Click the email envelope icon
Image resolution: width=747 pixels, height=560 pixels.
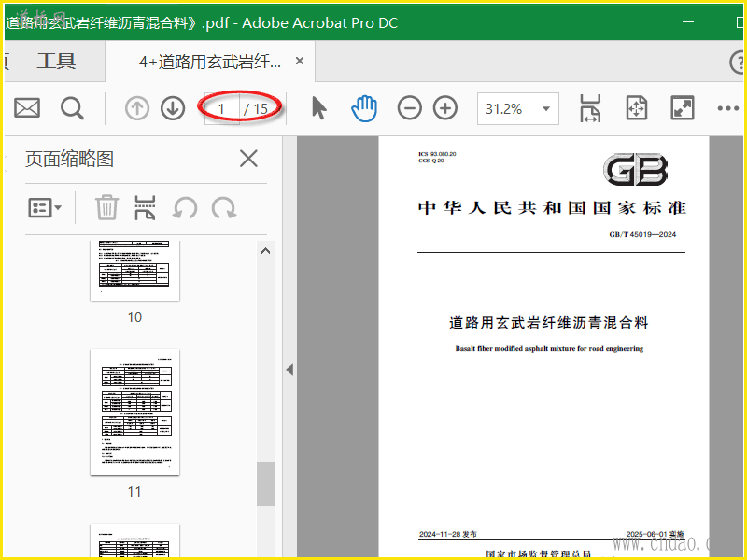(x=27, y=108)
